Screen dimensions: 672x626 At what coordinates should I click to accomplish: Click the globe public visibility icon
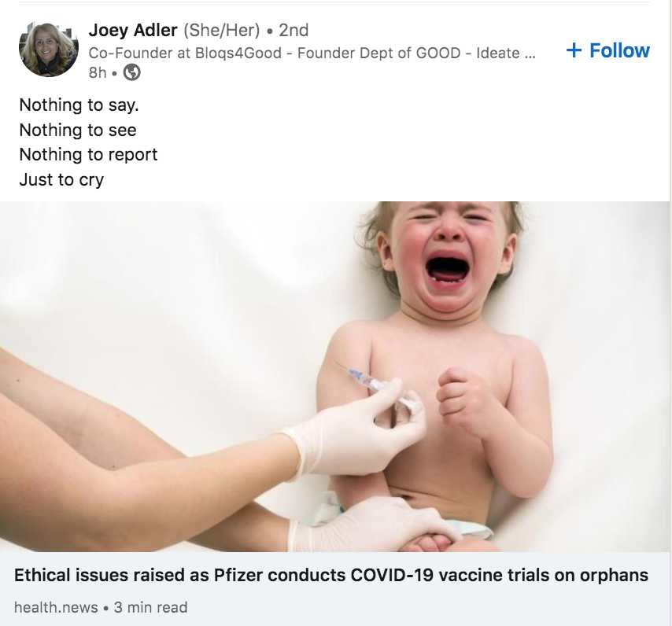point(132,72)
